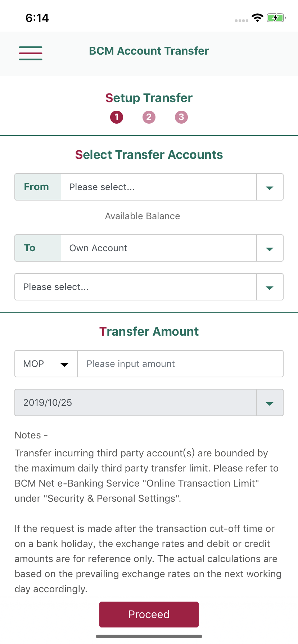Viewport: 298px width, 644px height.
Task: Tap step 2 circle indicator
Action: pyautogui.click(x=149, y=117)
